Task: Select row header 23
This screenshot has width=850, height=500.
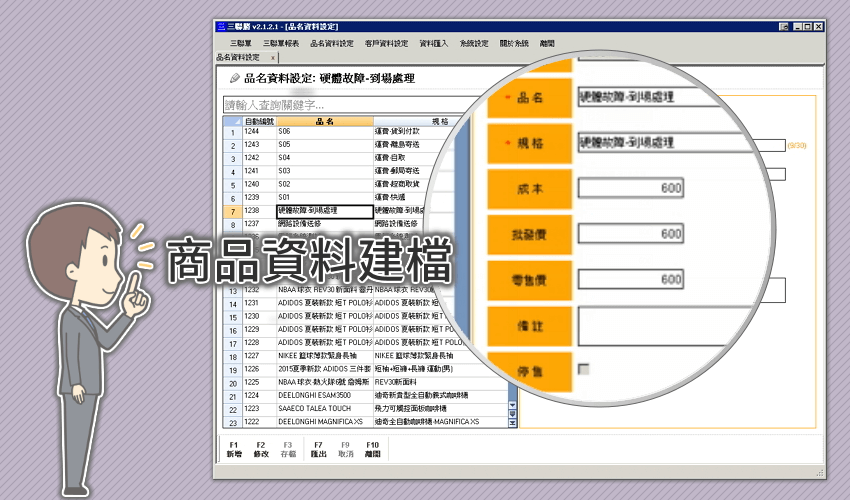Action: 233,422
